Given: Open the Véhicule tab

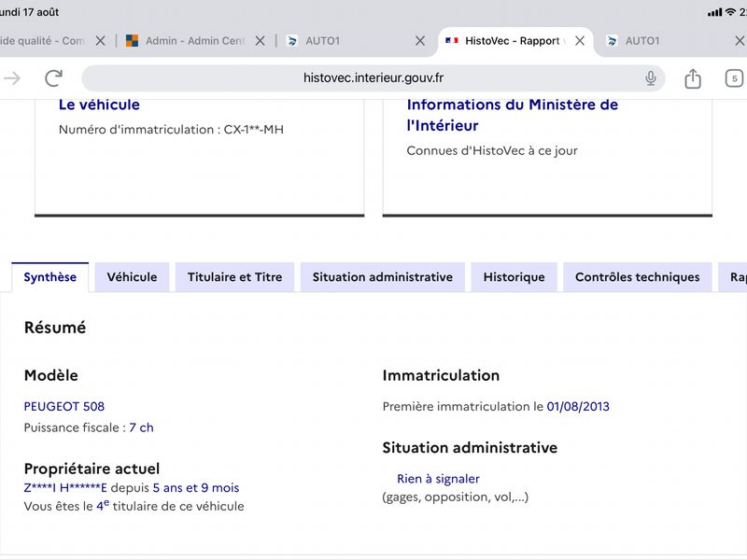Looking at the screenshot, I should [x=132, y=276].
